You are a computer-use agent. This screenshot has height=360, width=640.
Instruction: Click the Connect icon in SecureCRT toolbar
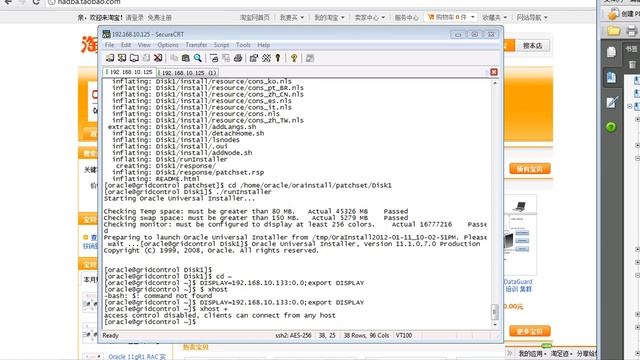click(110, 58)
